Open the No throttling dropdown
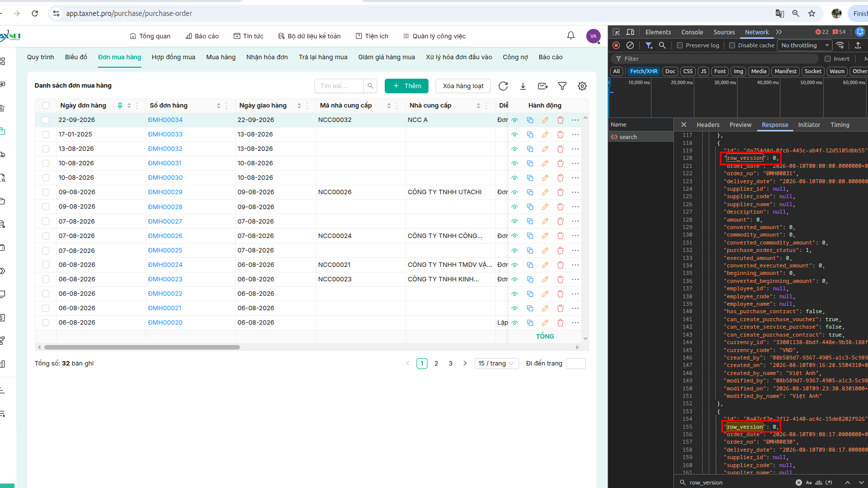The width and height of the screenshot is (868, 488). (805, 45)
